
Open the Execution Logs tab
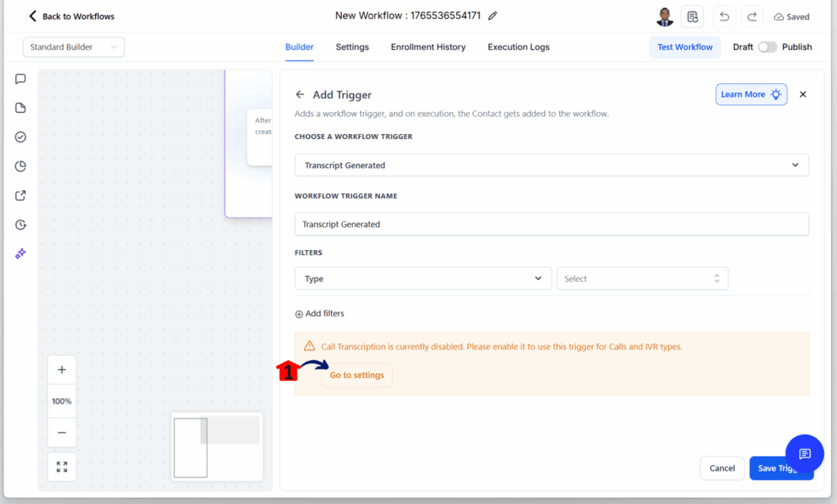[518, 47]
